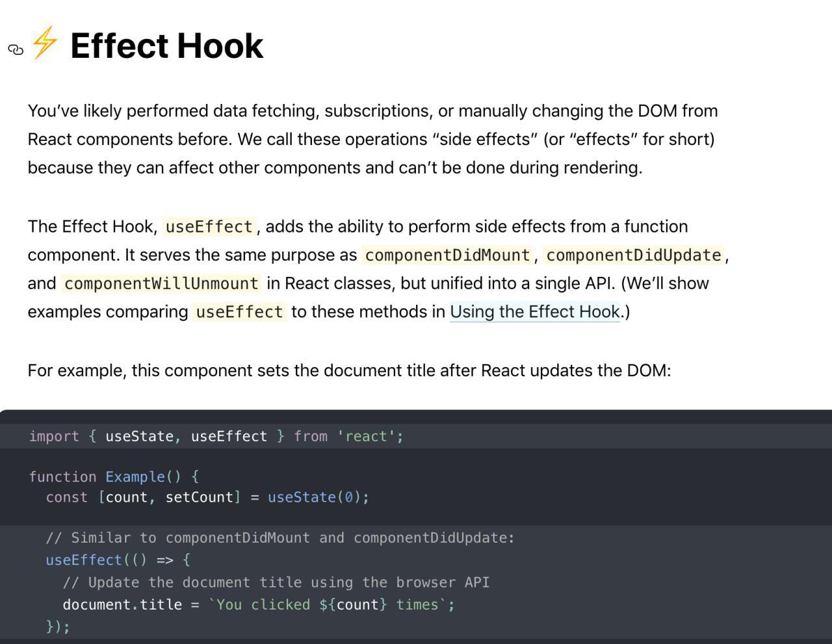Viewport: 832px width, 644px height.
Task: Click the Update the document title comment
Action: tap(276, 583)
